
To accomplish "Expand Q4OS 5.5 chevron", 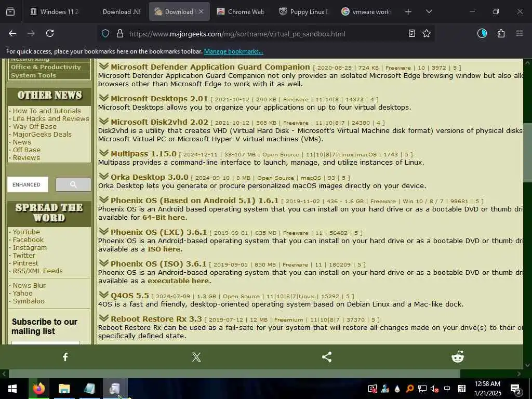I will (104, 295).
